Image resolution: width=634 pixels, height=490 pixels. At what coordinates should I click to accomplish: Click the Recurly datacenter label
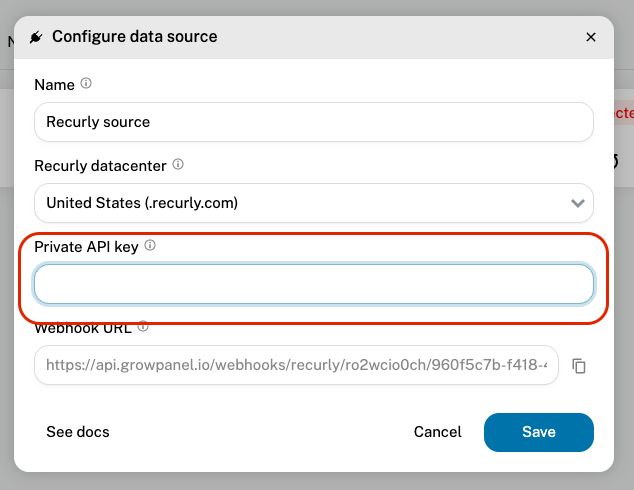[x=100, y=166]
